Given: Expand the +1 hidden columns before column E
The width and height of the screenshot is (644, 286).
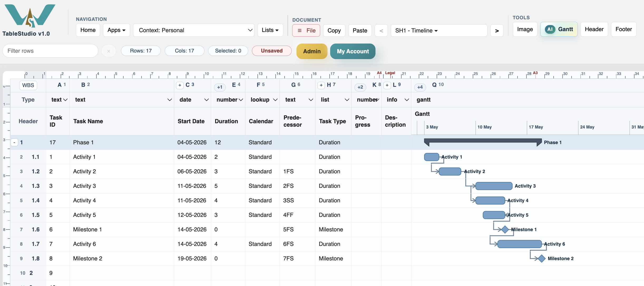Looking at the screenshot, I should 220,87.
